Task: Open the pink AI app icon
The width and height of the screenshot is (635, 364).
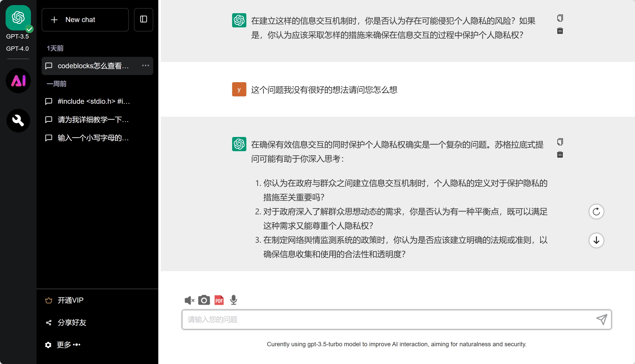Action: coord(18,81)
